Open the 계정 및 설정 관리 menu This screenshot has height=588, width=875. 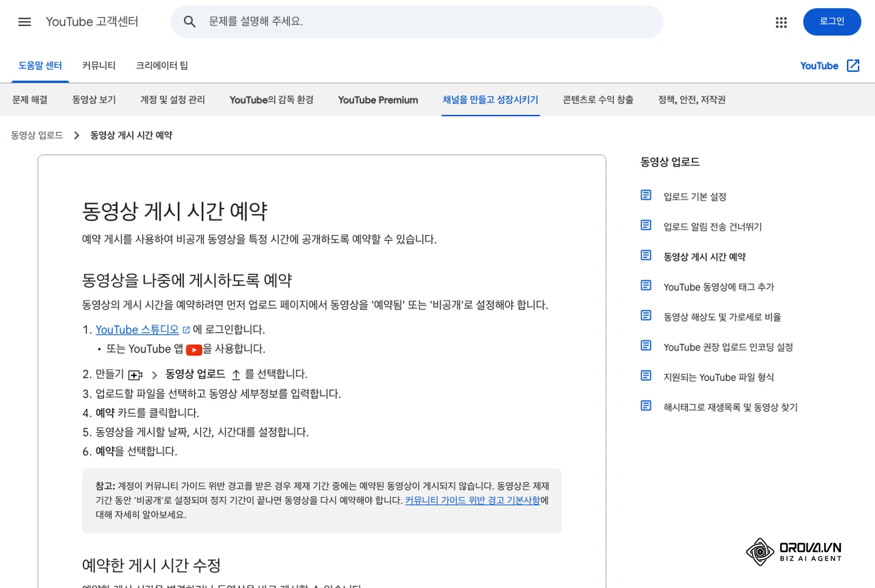[173, 100]
